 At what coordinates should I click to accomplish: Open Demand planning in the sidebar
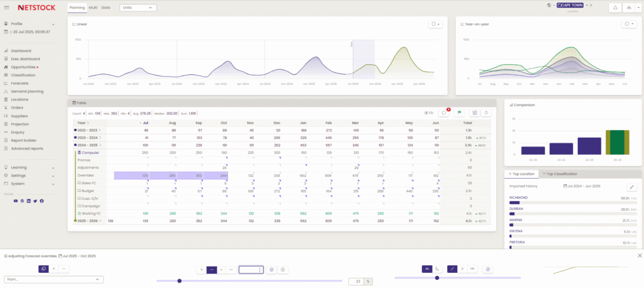tap(27, 91)
